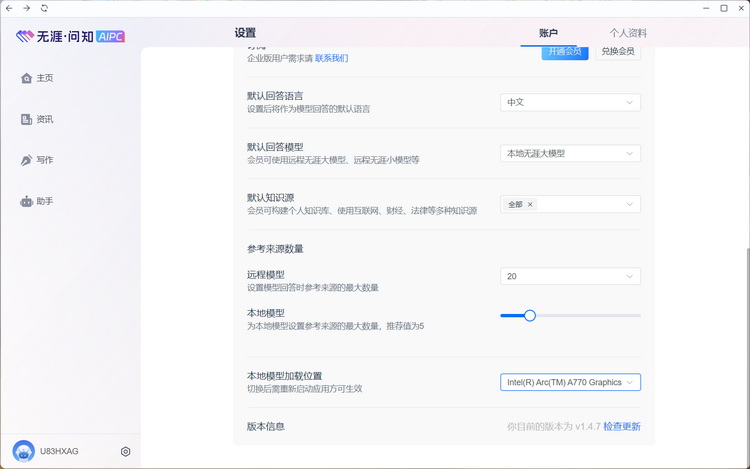
Task: Open the 资讯 news section
Action: coord(37,119)
